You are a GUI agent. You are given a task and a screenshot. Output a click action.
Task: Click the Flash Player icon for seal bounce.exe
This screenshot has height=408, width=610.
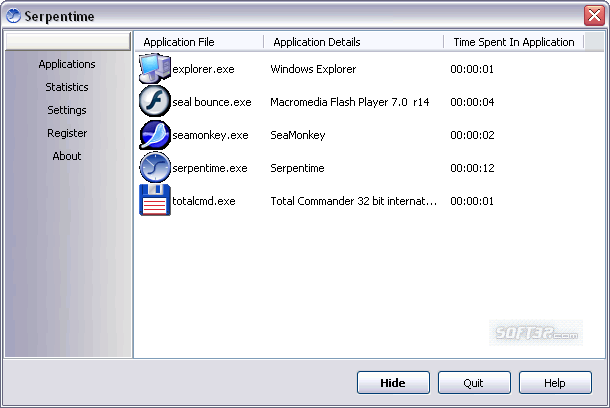coord(155,102)
